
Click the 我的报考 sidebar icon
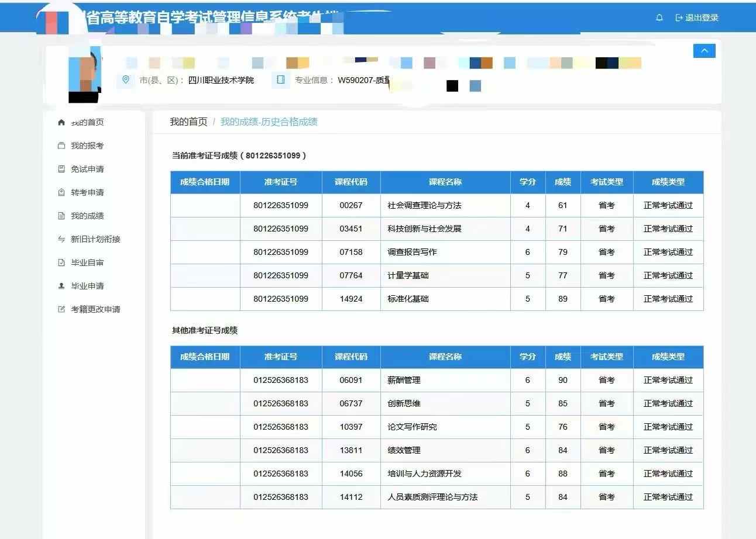pyautogui.click(x=61, y=146)
